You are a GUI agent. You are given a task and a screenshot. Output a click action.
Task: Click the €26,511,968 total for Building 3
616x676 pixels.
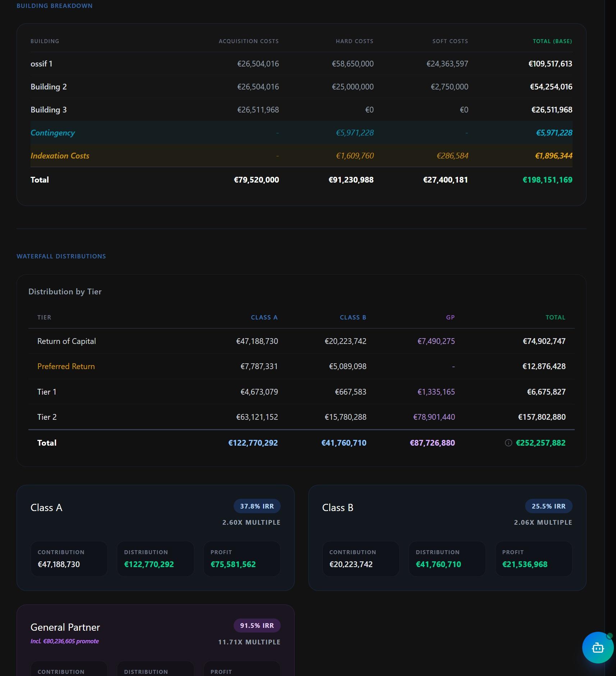pos(552,110)
